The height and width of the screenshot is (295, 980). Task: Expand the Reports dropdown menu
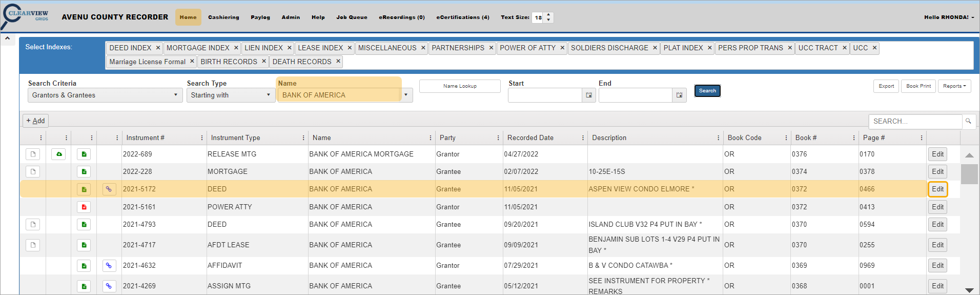coord(954,86)
